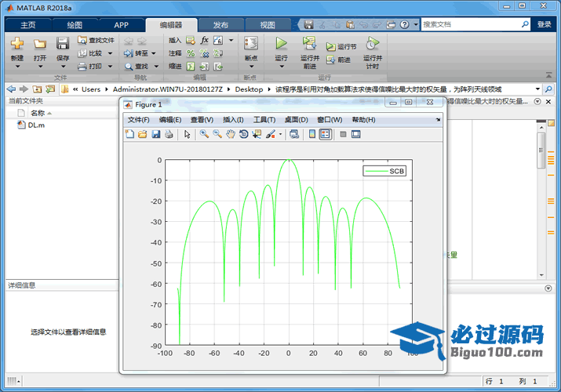Image resolution: width=561 pixels, height=392 pixels.
Task: Toggle the Edit Plot arrow tool
Action: click(187, 134)
